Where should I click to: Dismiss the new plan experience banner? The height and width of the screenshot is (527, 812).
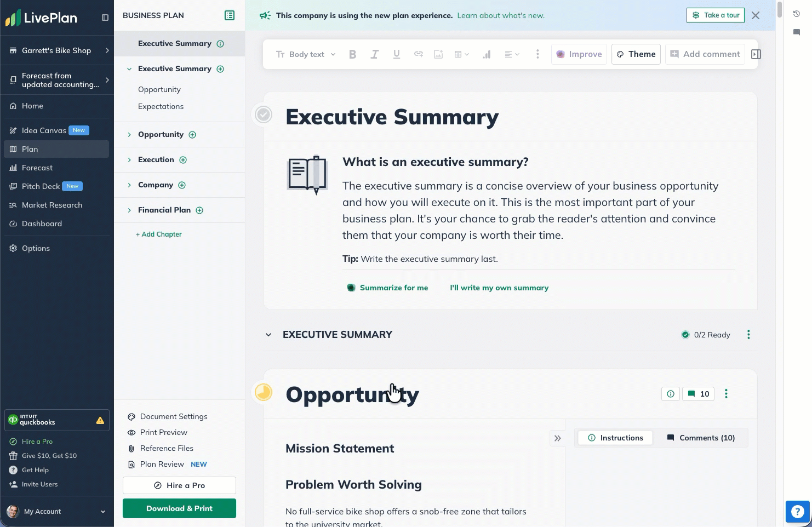756,15
